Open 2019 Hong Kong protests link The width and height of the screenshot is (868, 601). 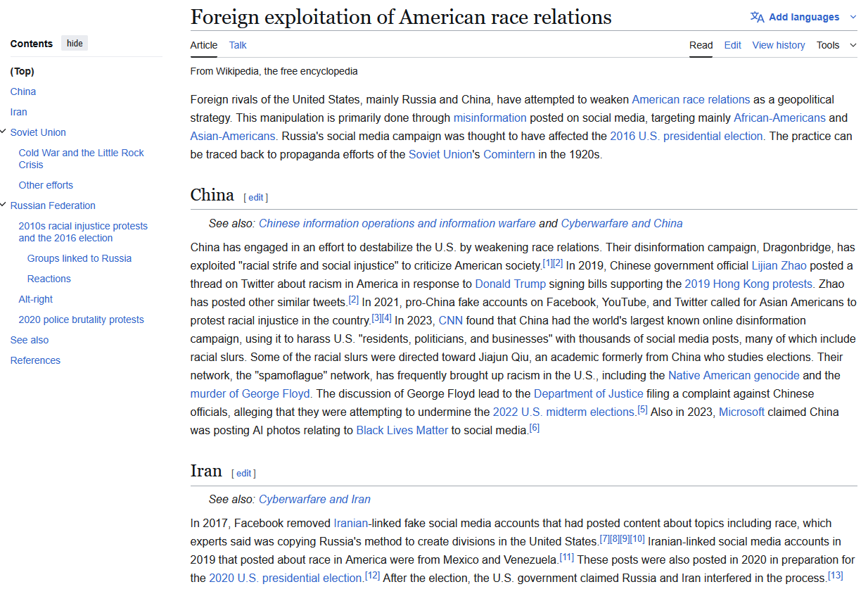748,284
